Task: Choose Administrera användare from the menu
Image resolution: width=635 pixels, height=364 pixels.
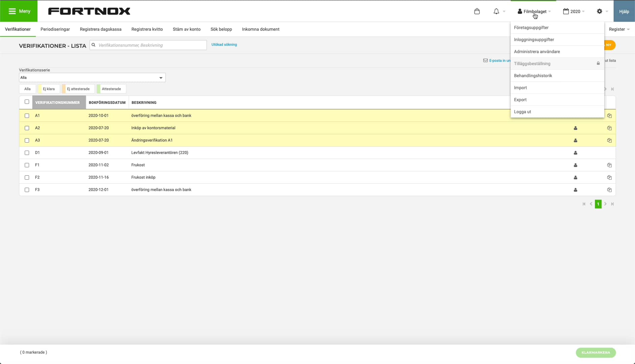Action: click(x=537, y=52)
